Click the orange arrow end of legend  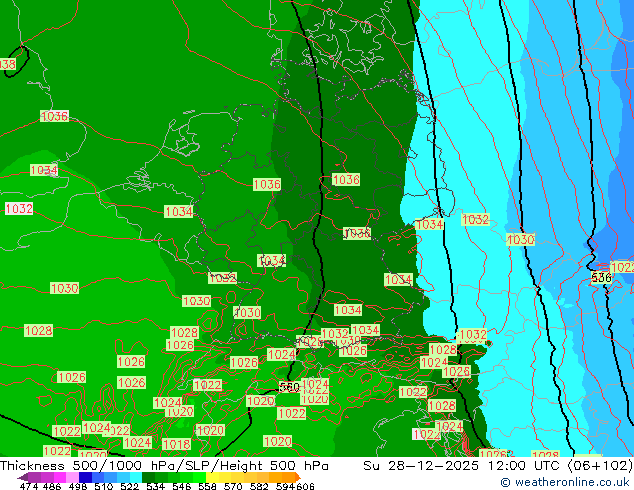pos(298,477)
